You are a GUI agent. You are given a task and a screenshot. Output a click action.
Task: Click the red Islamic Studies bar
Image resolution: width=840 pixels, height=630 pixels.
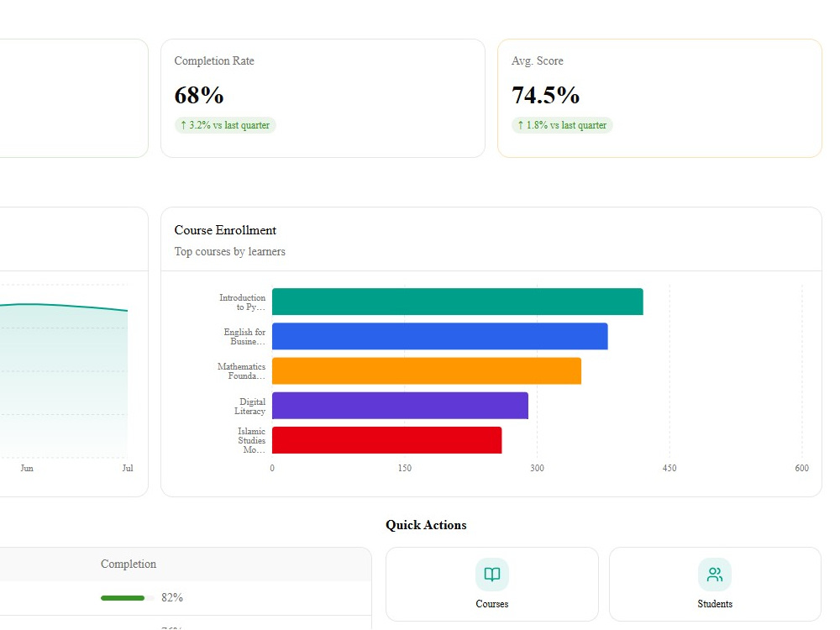(386, 440)
